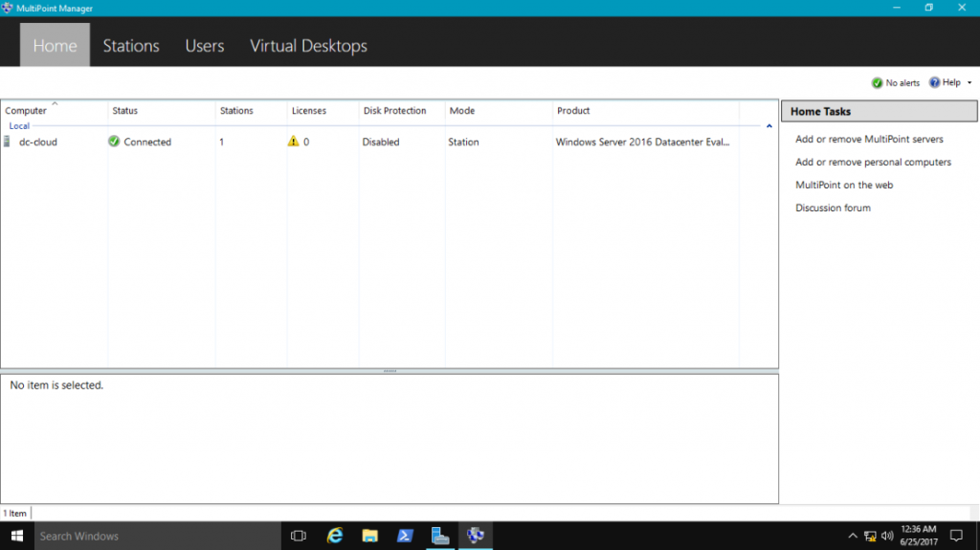This screenshot has width=980, height=550.
Task: Click the Windows Server 2016 Datacenter product cell
Action: [x=642, y=142]
